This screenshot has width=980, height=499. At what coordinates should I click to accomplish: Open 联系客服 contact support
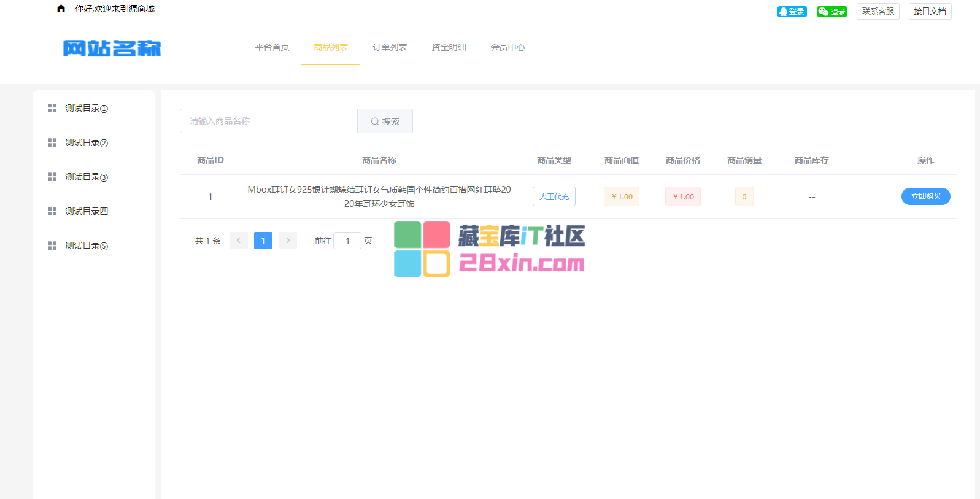coord(878,11)
